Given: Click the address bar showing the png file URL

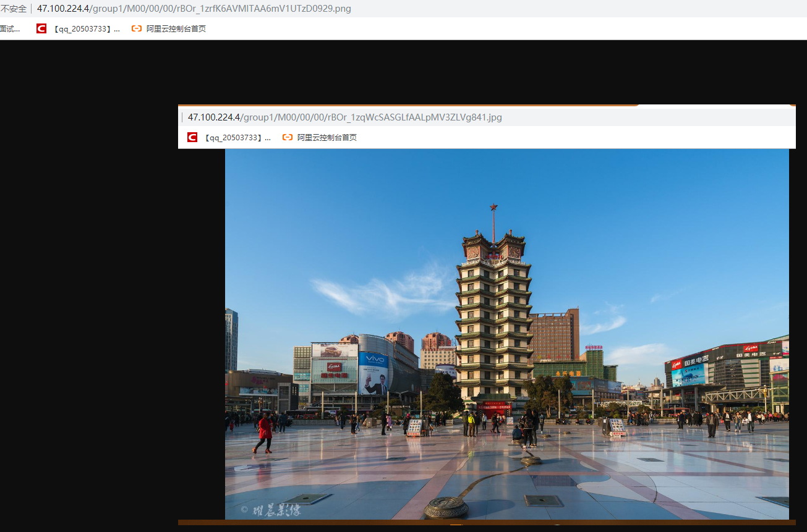Looking at the screenshot, I should (194, 8).
